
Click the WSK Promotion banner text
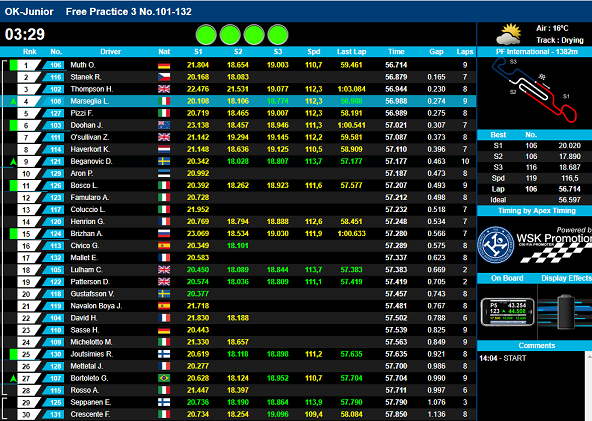coord(553,238)
